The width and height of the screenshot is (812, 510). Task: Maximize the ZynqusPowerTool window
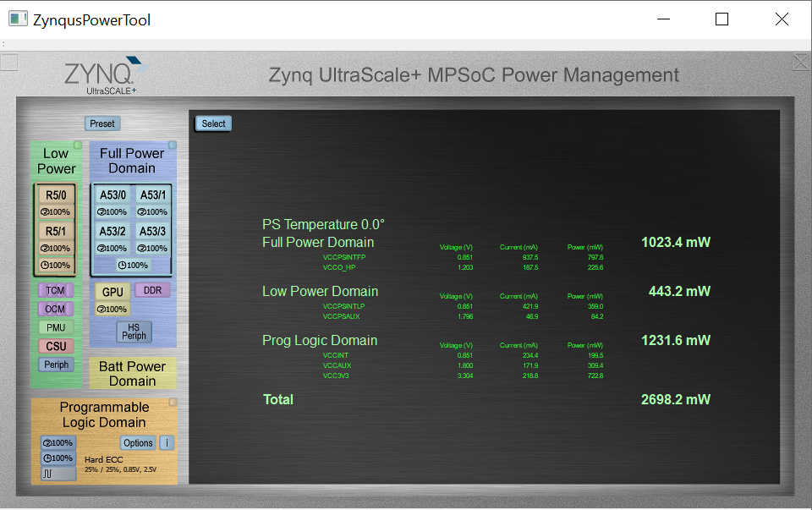(x=721, y=19)
